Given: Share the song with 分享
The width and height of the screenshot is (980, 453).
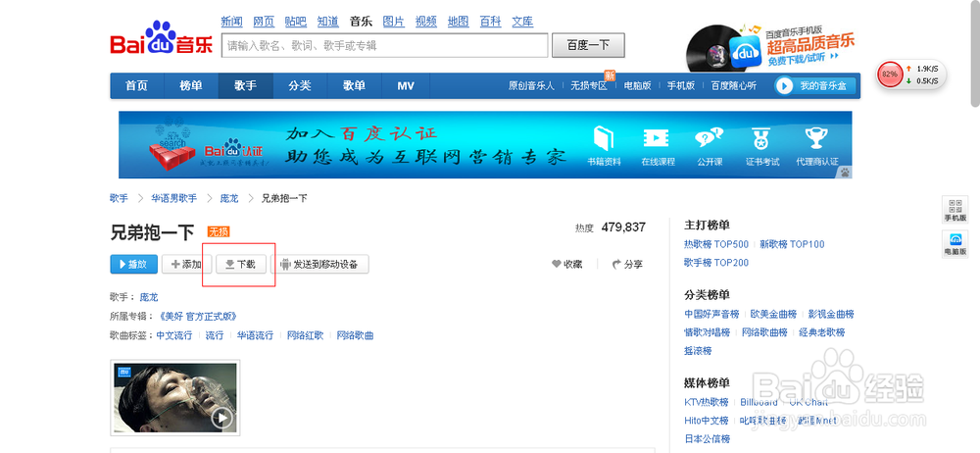Looking at the screenshot, I should (x=627, y=264).
